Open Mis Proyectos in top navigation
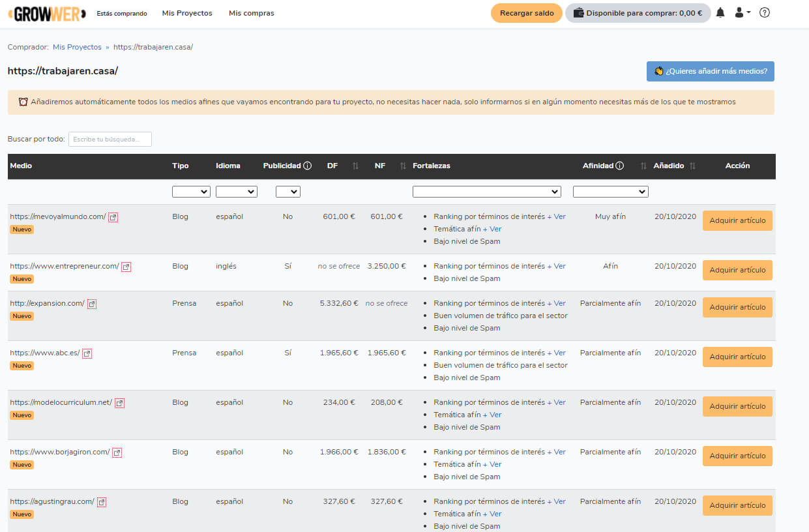 tap(187, 13)
